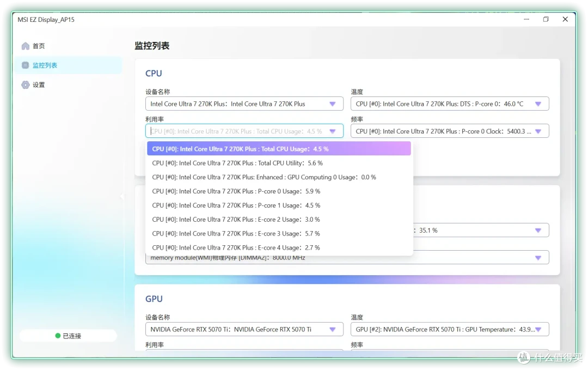
Task: Open the CPU 频率 P-core 0 Clock dropdown
Action: (x=450, y=131)
